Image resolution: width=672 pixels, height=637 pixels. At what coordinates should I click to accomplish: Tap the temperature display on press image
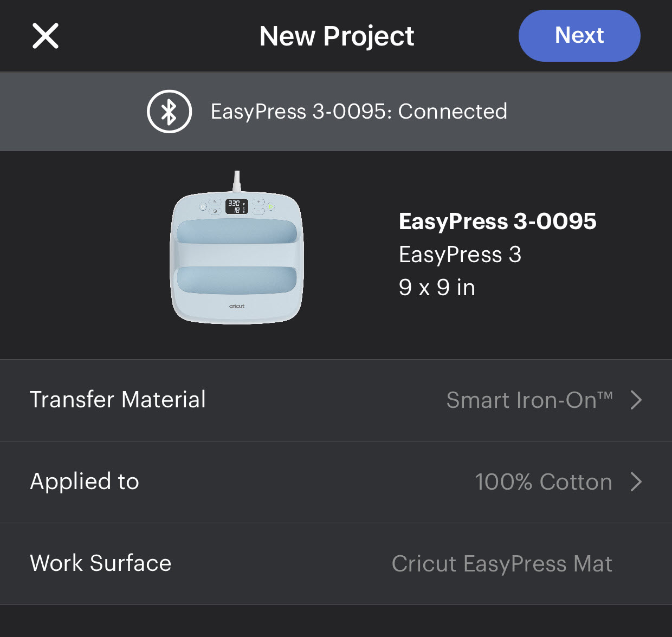tap(236, 206)
